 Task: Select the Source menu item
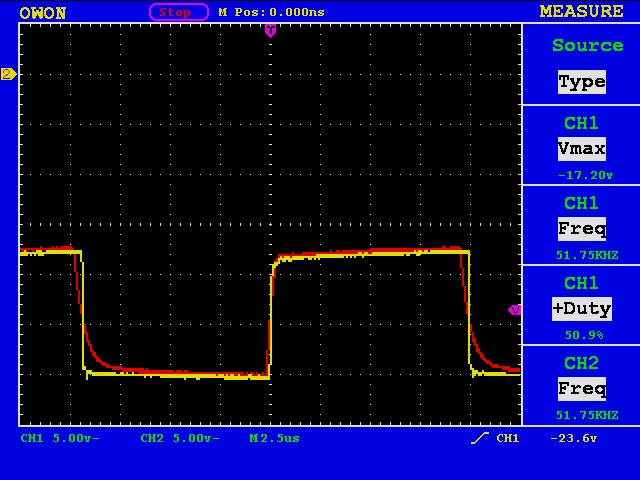(588, 45)
